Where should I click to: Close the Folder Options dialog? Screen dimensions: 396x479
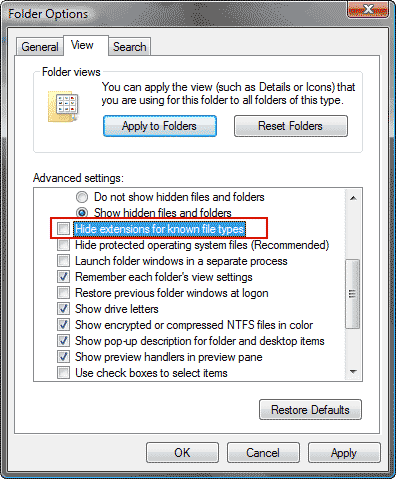click(368, 10)
